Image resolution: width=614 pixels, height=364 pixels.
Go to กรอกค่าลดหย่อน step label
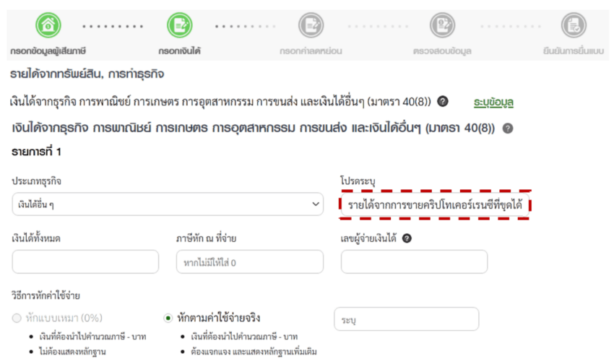(311, 51)
